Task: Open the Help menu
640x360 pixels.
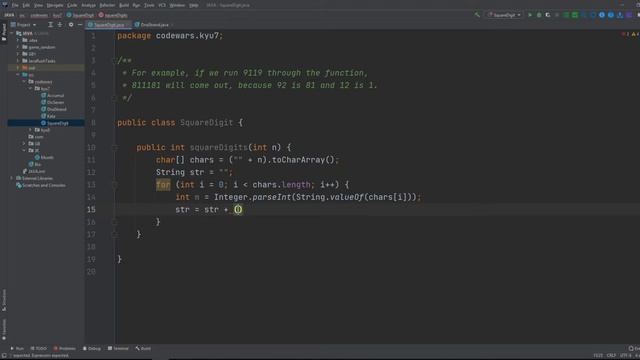Action: click(194, 5)
